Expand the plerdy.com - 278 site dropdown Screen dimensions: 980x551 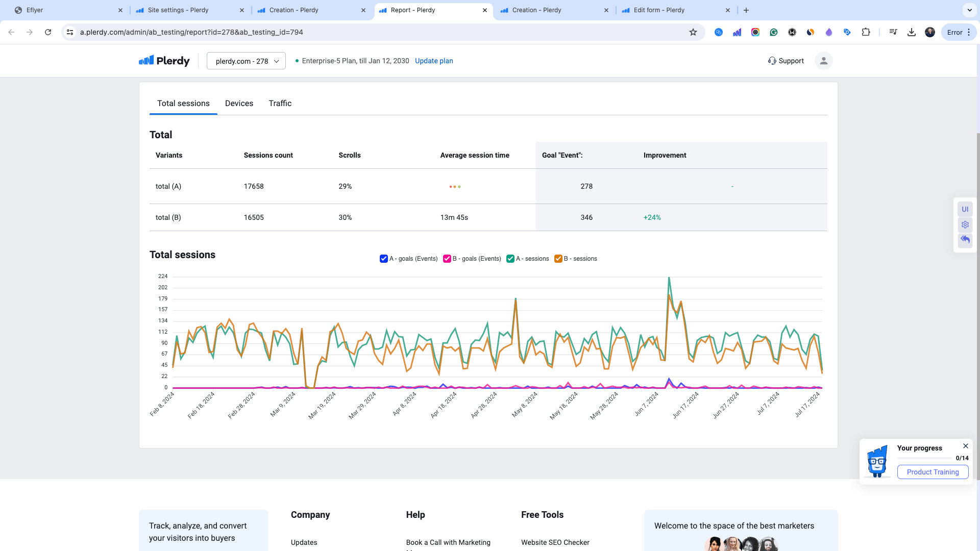tap(246, 61)
